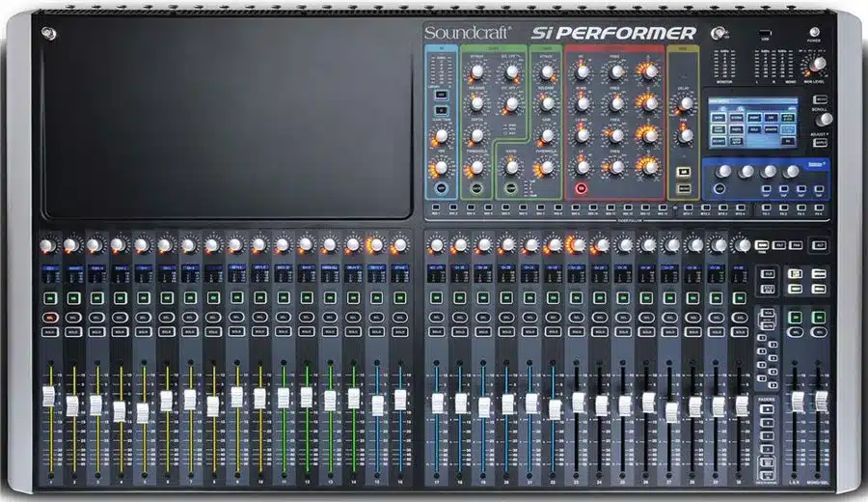Select fader layer D button
Viewport: 868px width, 502px height.
point(768,449)
